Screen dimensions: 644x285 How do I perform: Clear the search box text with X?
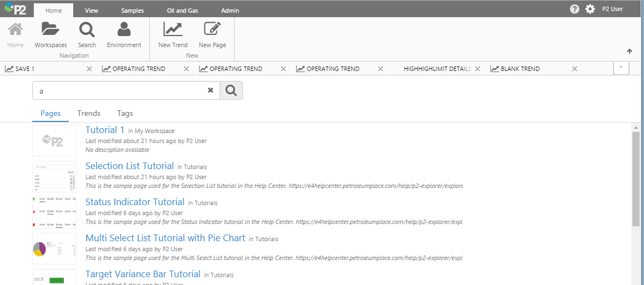pos(210,90)
